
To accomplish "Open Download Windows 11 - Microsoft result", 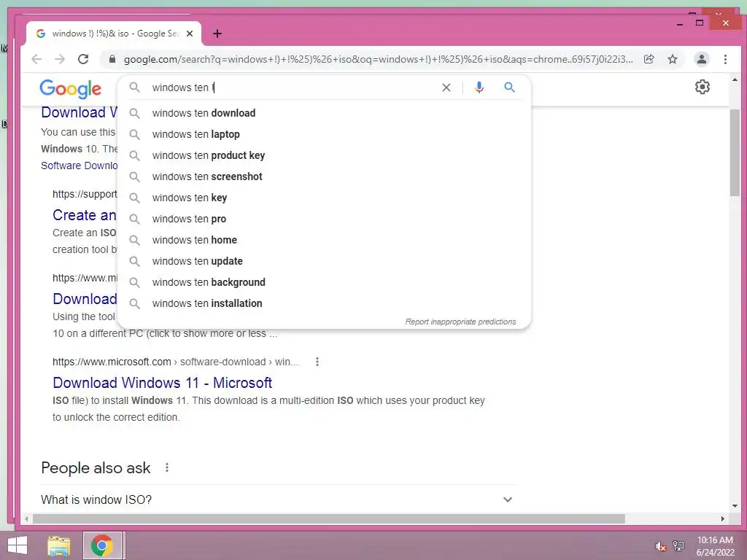I will [162, 383].
